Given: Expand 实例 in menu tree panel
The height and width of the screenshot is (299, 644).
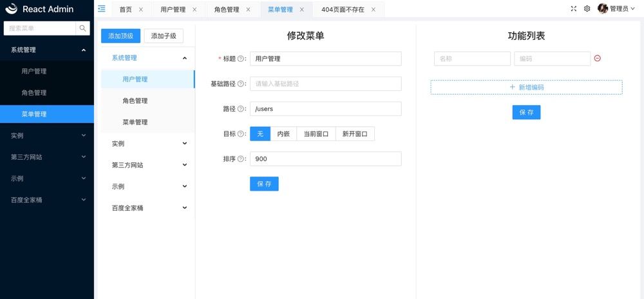Looking at the screenshot, I should click(148, 144).
